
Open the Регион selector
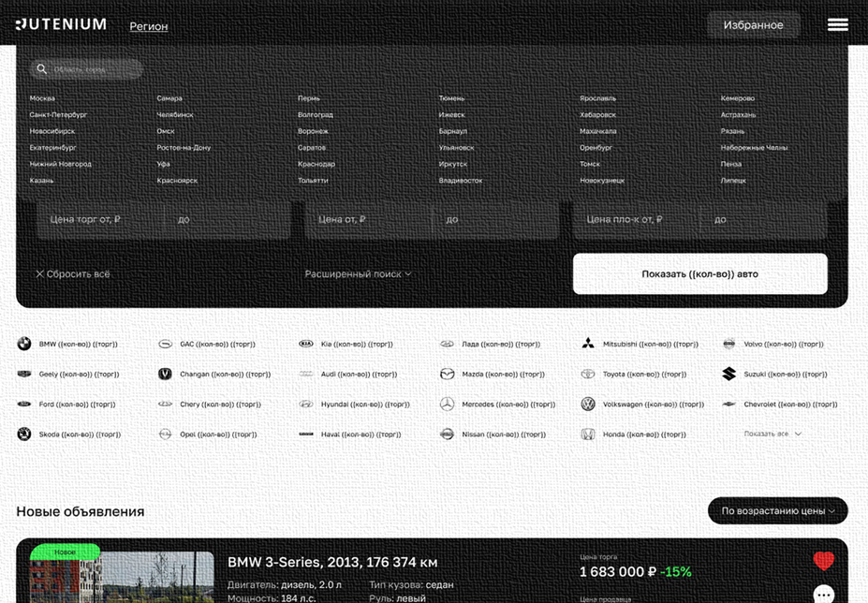click(148, 26)
